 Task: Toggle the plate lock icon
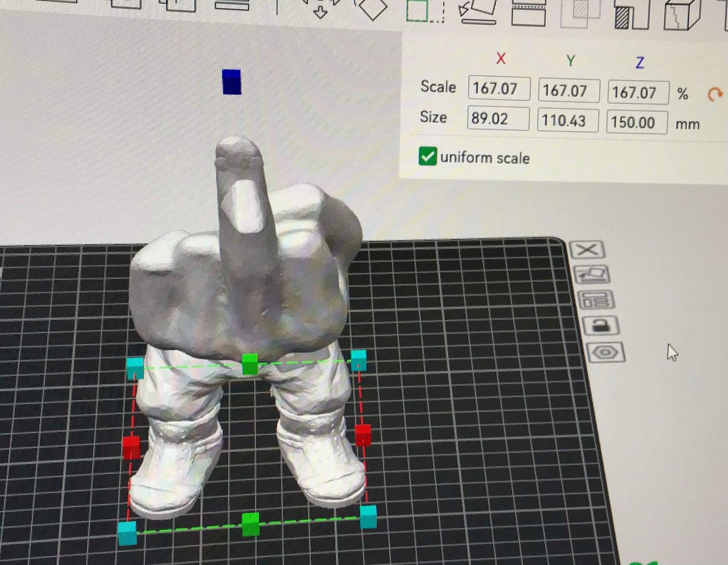click(x=601, y=325)
